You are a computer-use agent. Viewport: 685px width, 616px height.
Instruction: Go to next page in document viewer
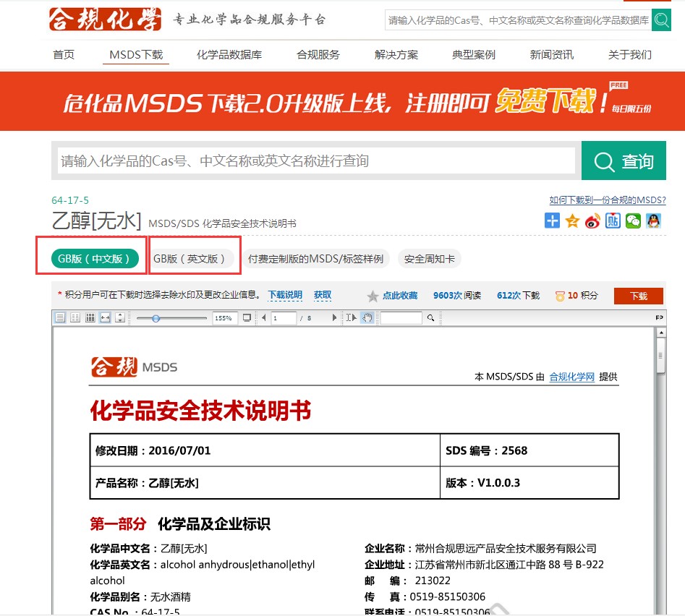[334, 317]
